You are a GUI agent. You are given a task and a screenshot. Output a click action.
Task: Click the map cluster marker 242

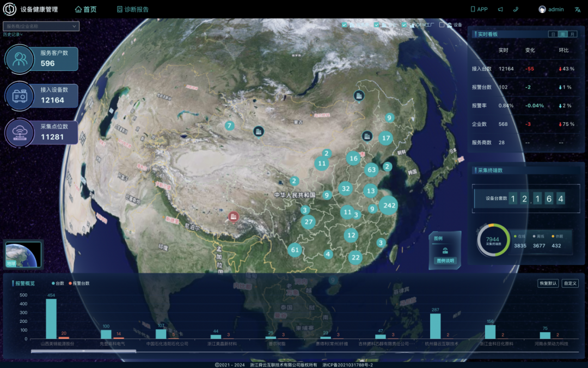389,206
